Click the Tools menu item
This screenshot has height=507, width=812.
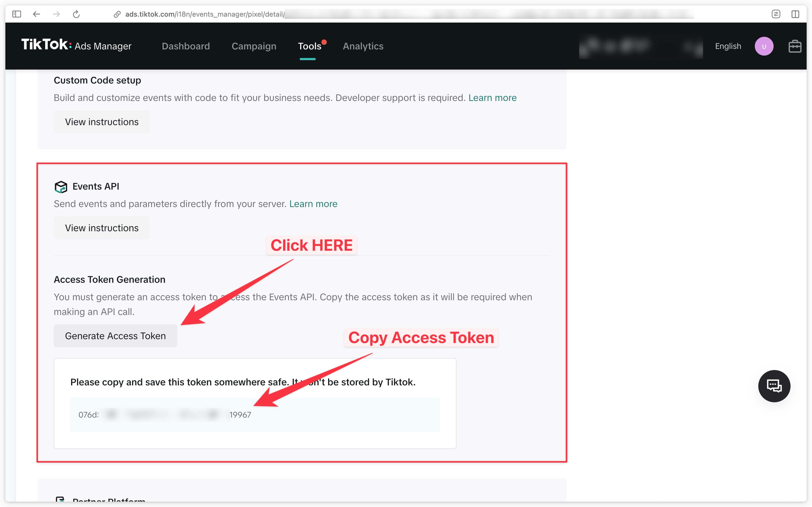click(309, 46)
